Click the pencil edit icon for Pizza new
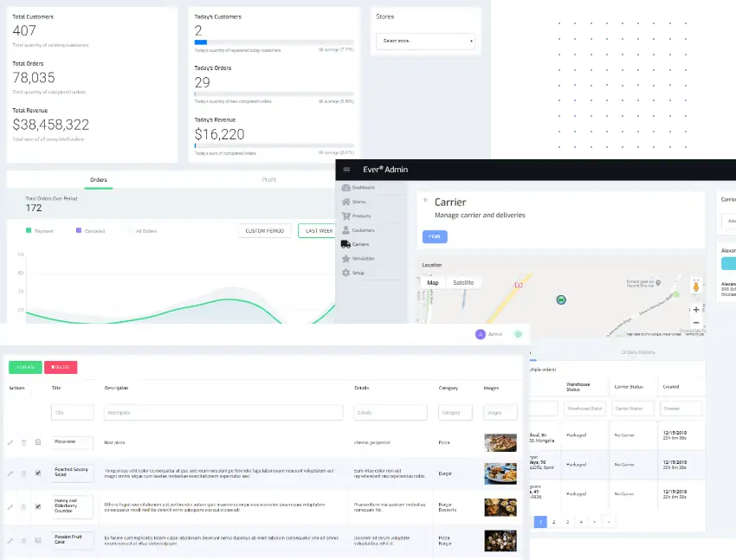The height and width of the screenshot is (560, 736). click(x=10, y=442)
